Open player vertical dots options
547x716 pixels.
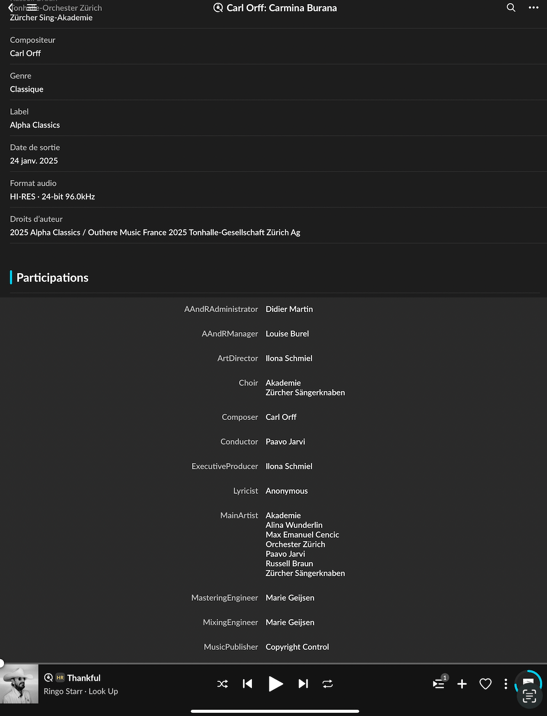click(x=505, y=684)
